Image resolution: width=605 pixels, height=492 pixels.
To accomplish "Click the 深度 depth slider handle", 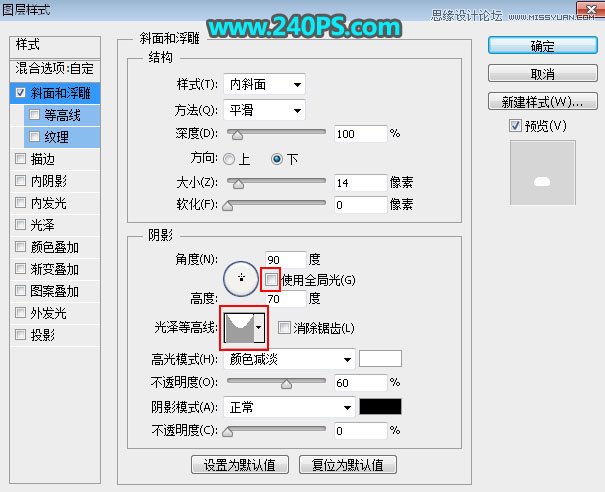I will pos(237,134).
